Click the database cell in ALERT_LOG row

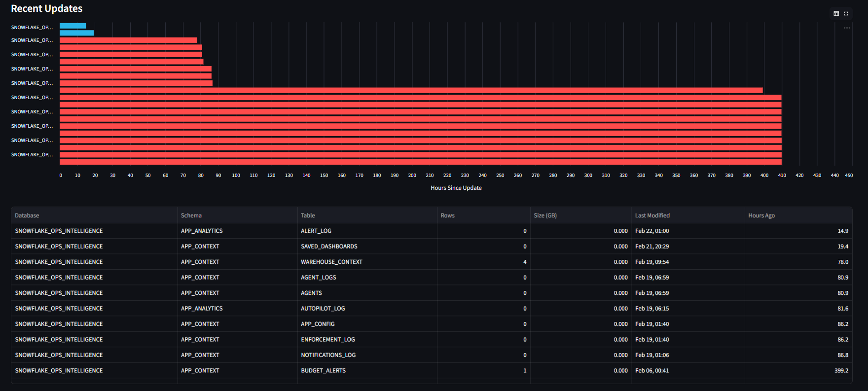point(94,231)
